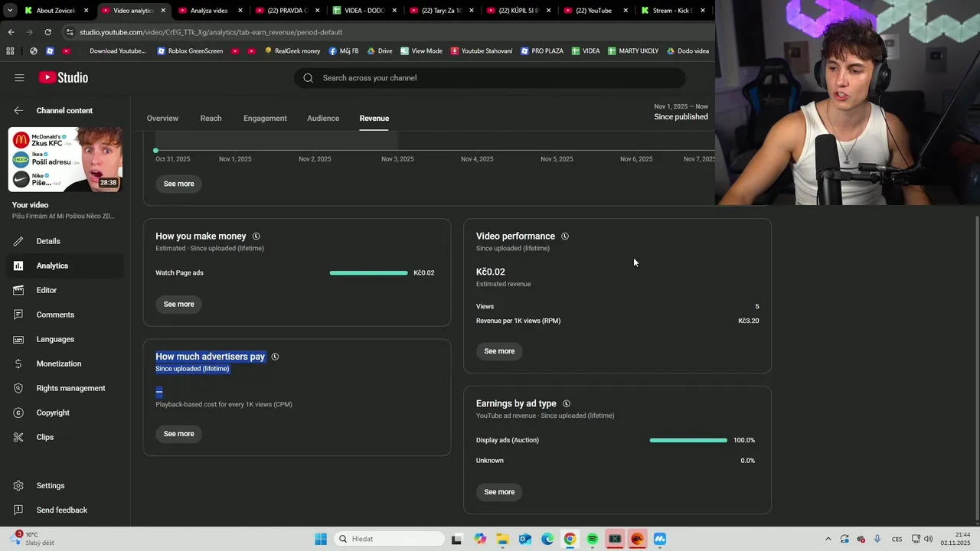Image resolution: width=980 pixels, height=551 pixels.
Task: Click the Windows Start button
Action: point(321,539)
